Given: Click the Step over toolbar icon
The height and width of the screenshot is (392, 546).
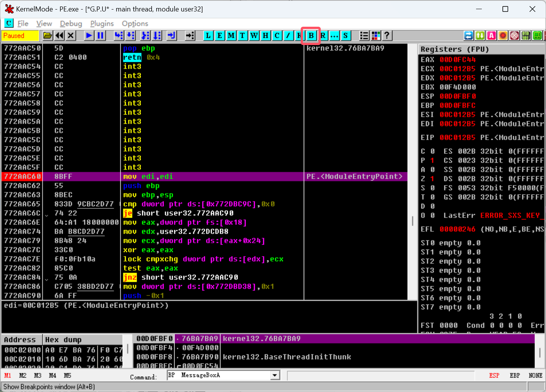Looking at the screenshot, I should tap(131, 35).
